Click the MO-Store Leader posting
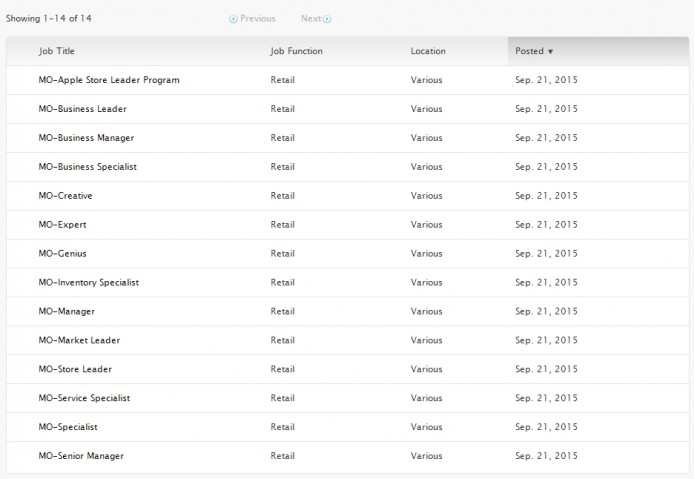 click(75, 370)
